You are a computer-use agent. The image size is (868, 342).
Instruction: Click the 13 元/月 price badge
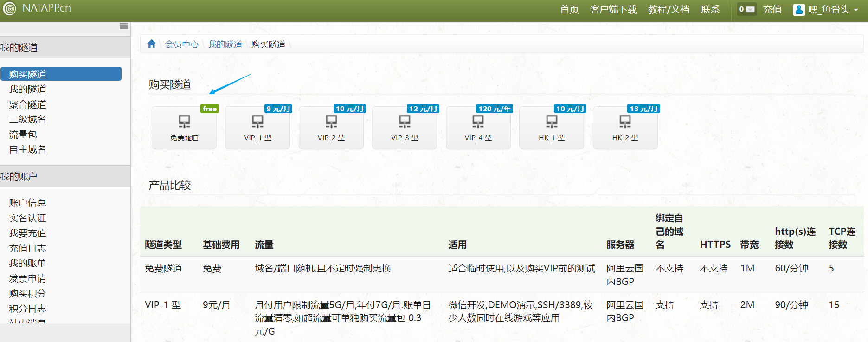click(644, 109)
